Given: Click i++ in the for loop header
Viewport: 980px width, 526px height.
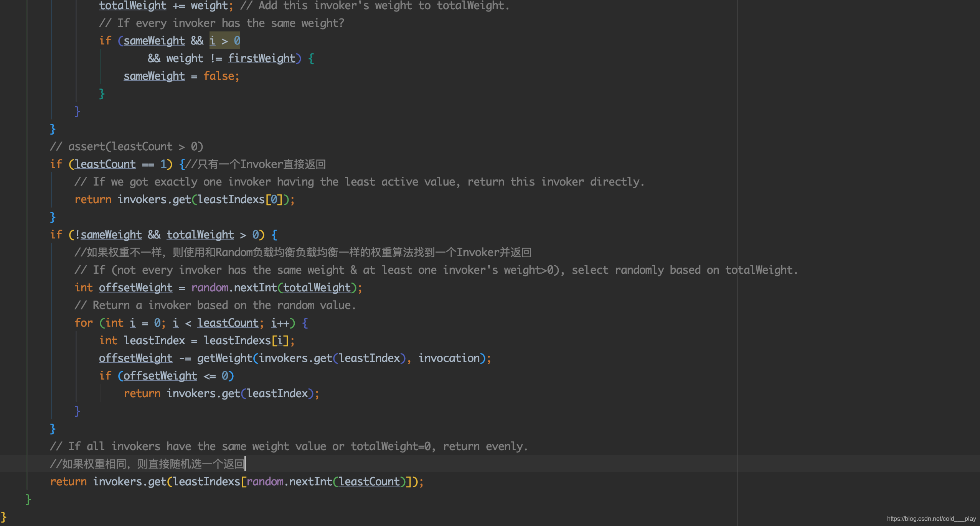Looking at the screenshot, I should [x=280, y=323].
